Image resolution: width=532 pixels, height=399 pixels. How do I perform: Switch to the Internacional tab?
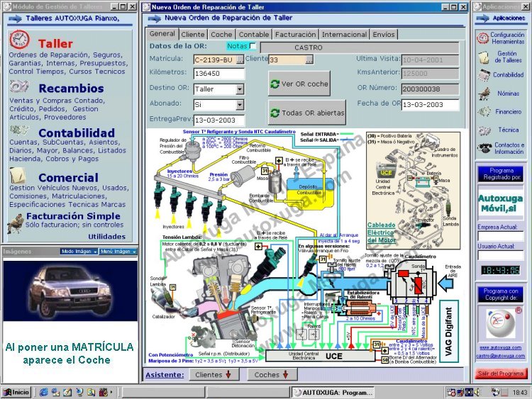pyautogui.click(x=344, y=34)
